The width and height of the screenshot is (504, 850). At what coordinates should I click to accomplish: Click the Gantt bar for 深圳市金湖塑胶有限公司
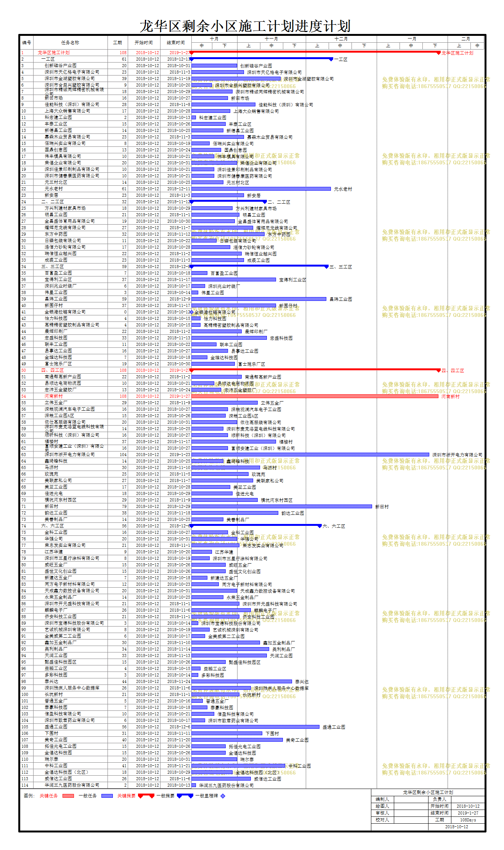point(236,79)
